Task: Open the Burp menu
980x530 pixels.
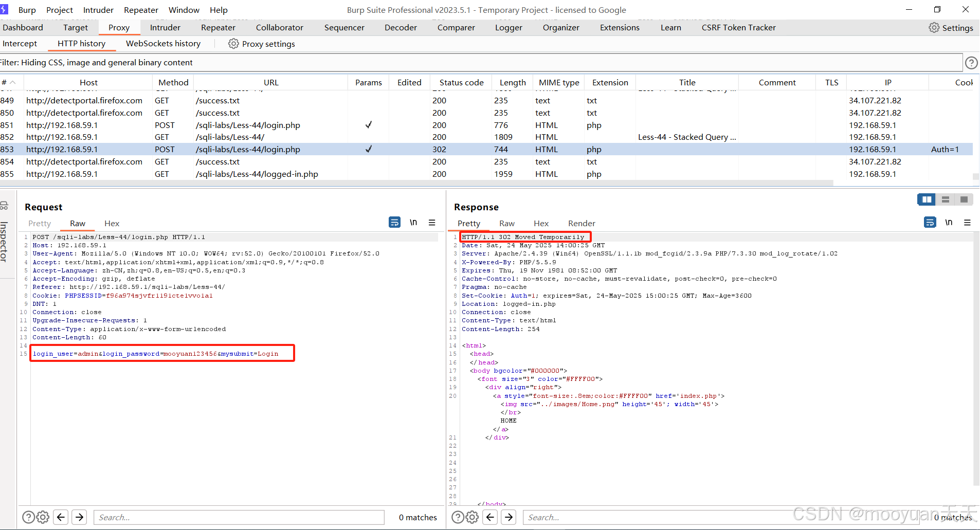Action: [x=27, y=10]
